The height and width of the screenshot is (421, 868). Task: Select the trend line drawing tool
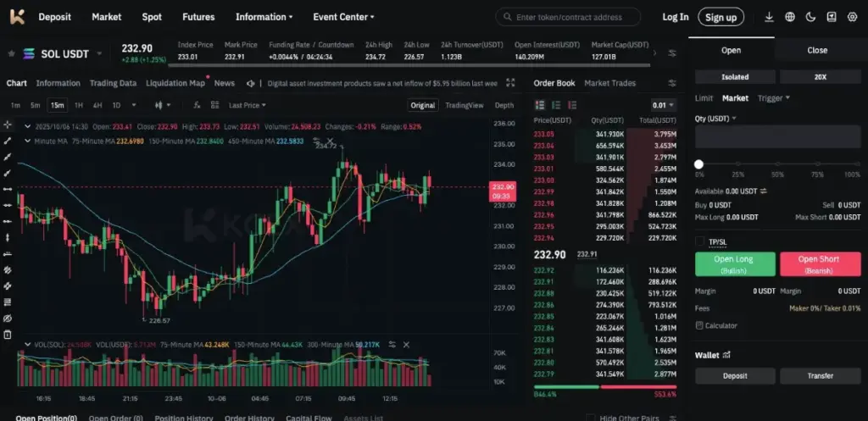tap(8, 141)
